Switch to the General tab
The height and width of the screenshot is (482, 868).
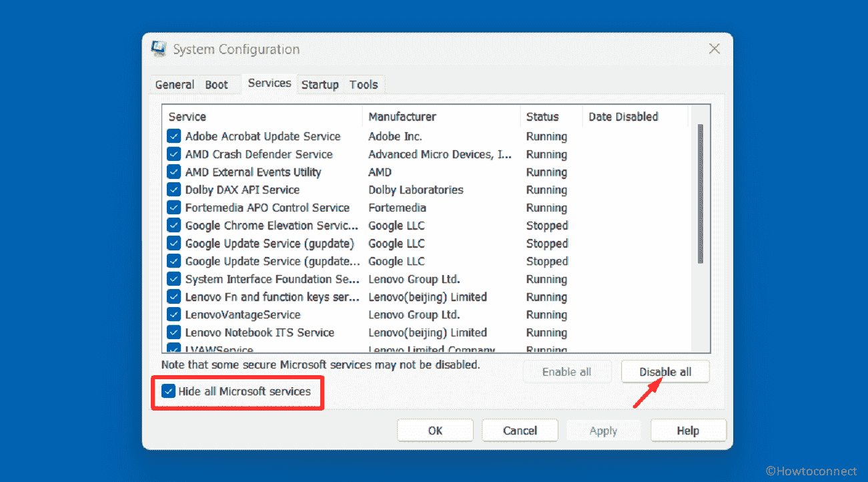[x=175, y=85]
